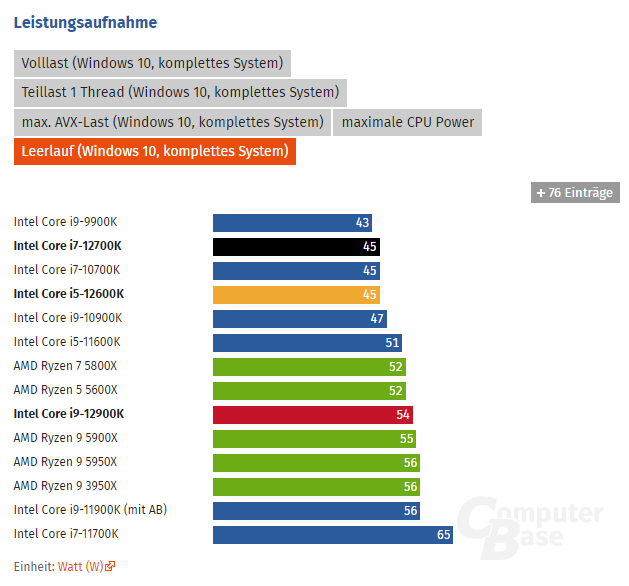Open max. AVX-Last tab
The width and height of the screenshot is (629, 586).
(x=172, y=122)
